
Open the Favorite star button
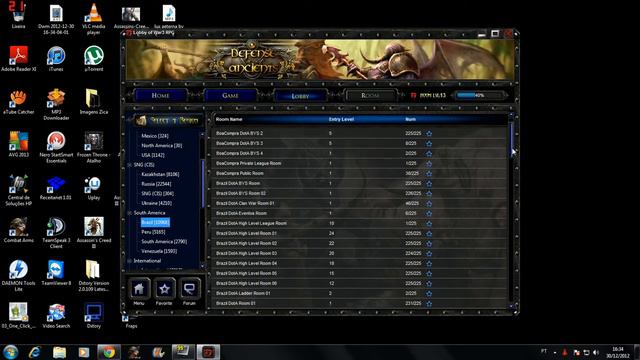164,289
